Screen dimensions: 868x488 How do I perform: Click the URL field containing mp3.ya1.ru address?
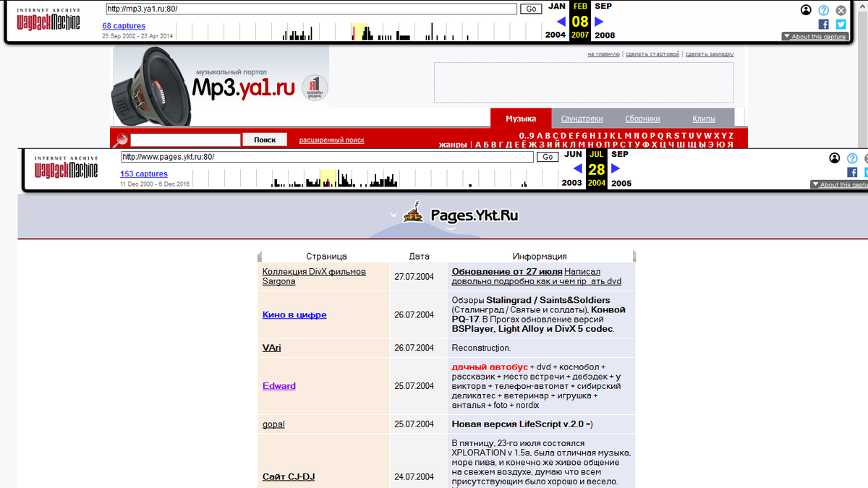coord(311,9)
